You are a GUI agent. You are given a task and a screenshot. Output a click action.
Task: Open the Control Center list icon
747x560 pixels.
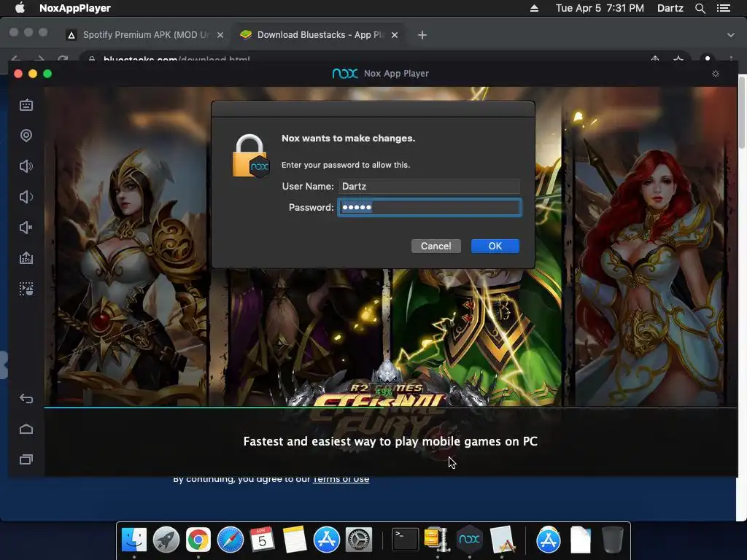pos(724,8)
